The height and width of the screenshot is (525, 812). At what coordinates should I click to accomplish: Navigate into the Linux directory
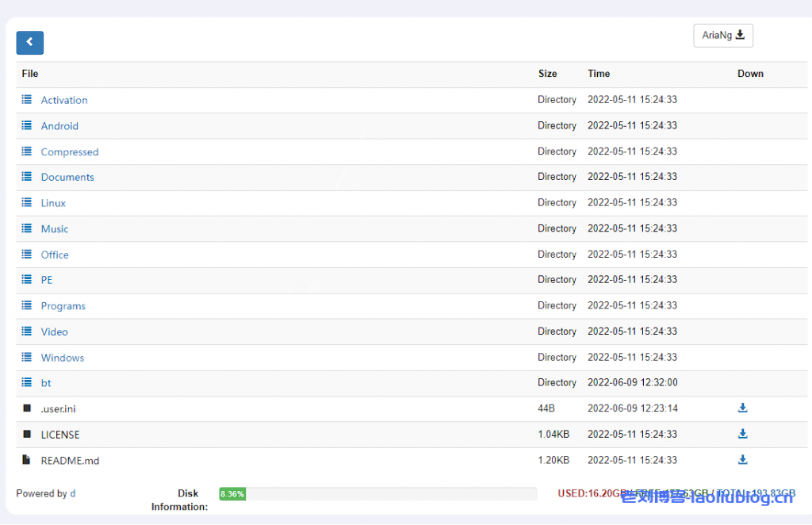coord(53,203)
